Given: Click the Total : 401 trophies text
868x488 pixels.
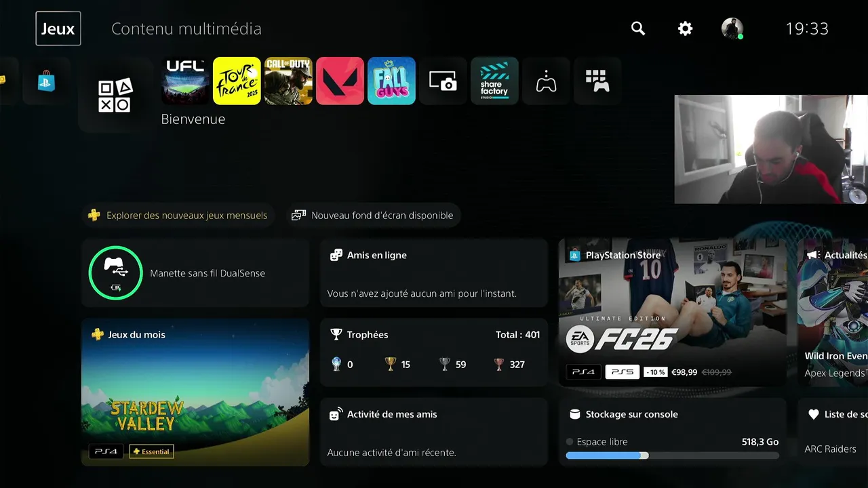Looking at the screenshot, I should click(x=517, y=335).
